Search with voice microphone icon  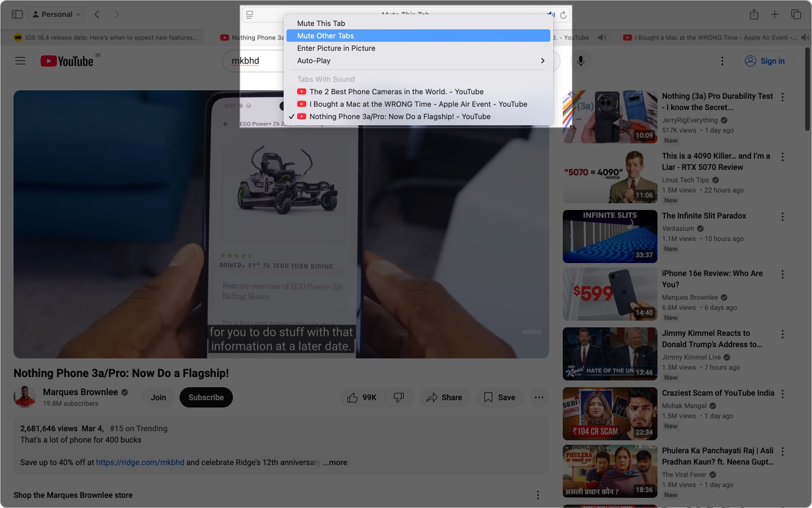580,61
